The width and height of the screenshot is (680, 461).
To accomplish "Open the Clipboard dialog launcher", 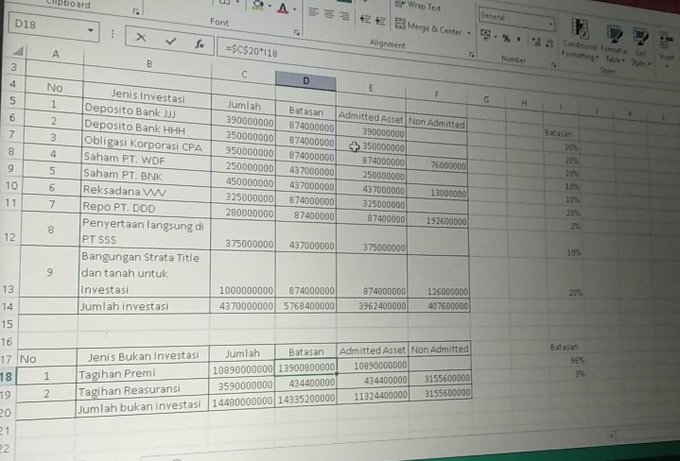I will (x=136, y=12).
